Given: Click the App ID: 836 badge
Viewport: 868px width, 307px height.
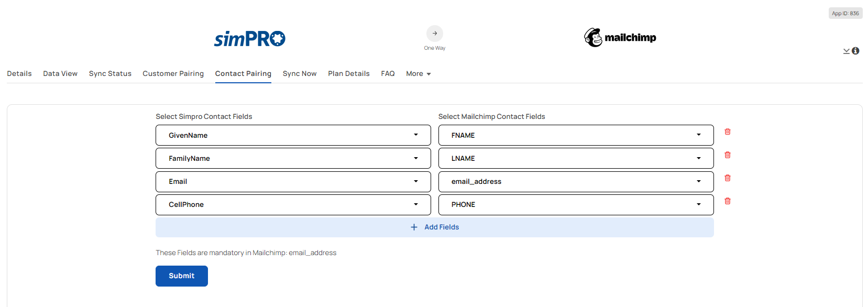Looking at the screenshot, I should (845, 14).
